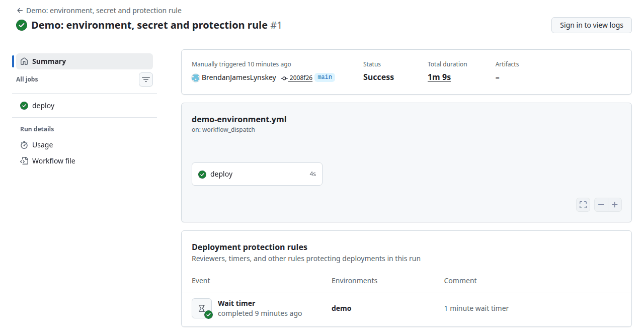This screenshot has width=644, height=332.
Task: Zoom in the workflow graph
Action: (x=615, y=205)
